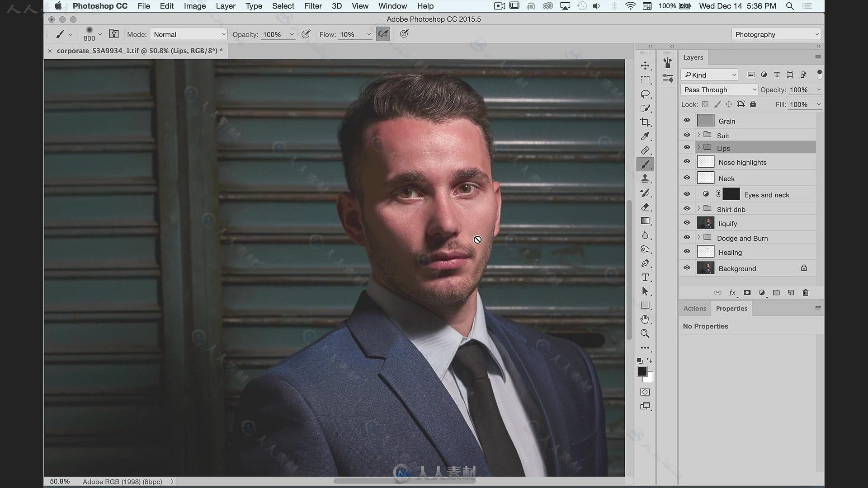Hide the Suit group
This screenshot has height=488, width=868.
[687, 135]
